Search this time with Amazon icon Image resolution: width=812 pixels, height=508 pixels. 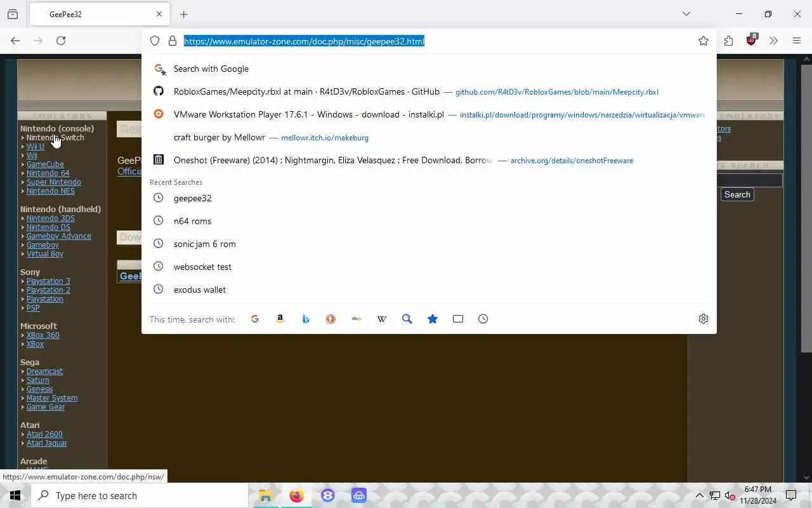[280, 319]
